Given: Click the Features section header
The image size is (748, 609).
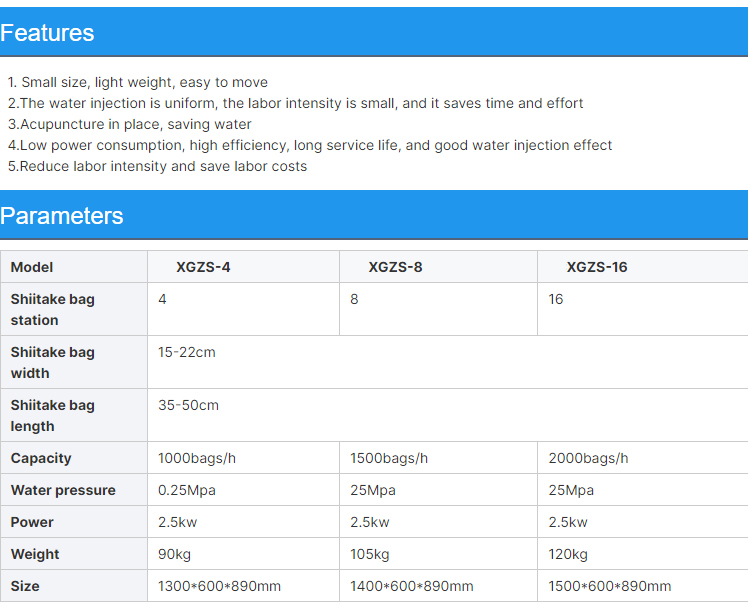Looking at the screenshot, I should pos(374,32).
